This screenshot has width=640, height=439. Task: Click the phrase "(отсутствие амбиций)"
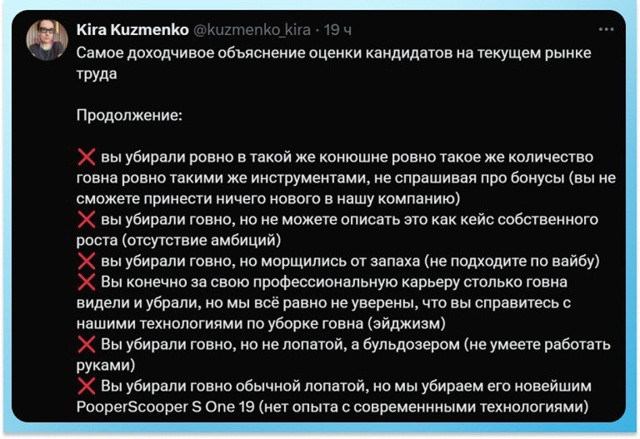click(197, 240)
